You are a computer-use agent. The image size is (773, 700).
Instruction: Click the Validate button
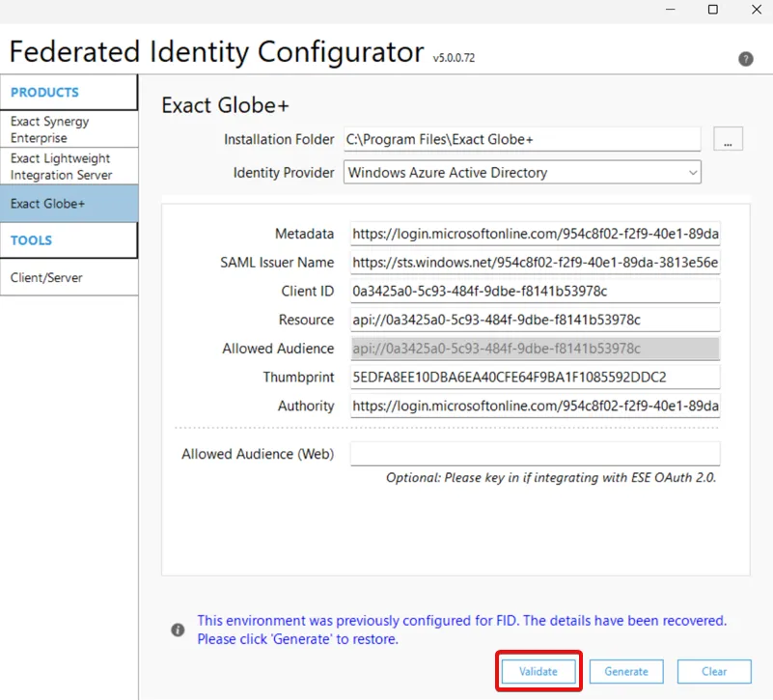tap(538, 671)
